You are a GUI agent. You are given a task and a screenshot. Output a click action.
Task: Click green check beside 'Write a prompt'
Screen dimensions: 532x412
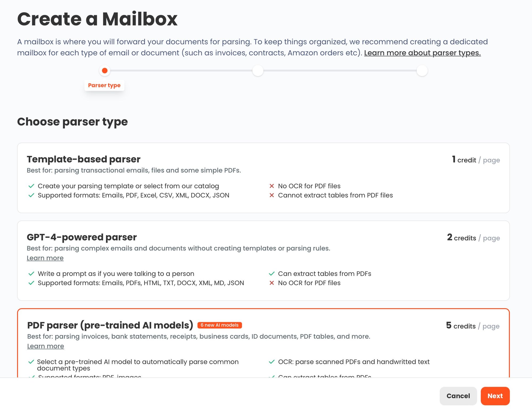(x=31, y=274)
